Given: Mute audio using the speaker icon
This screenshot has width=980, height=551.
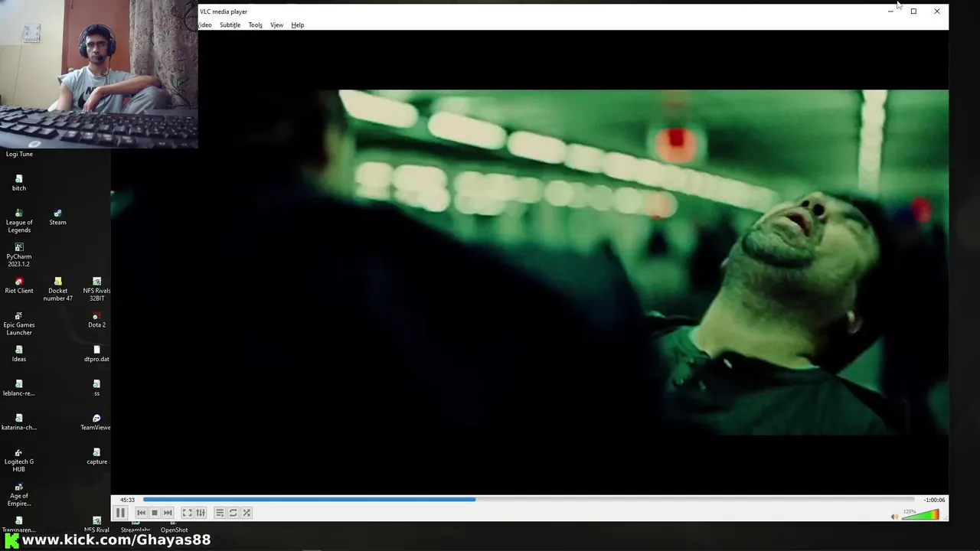Looking at the screenshot, I should tap(894, 517).
